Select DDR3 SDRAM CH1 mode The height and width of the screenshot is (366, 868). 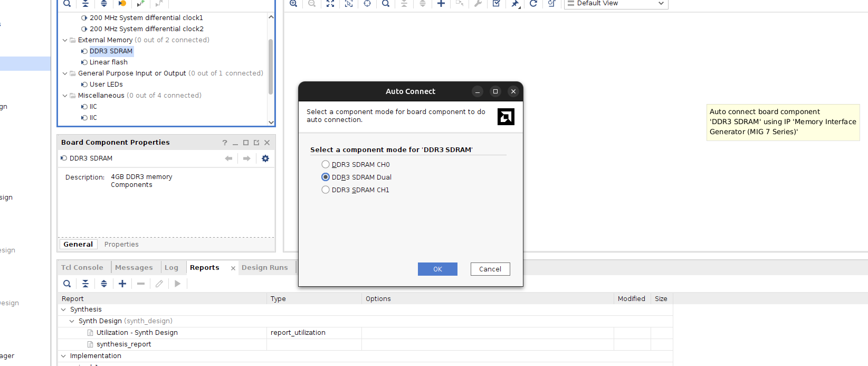pos(326,190)
